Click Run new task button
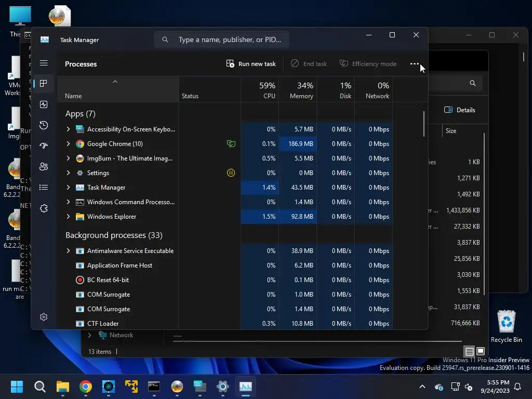Viewport: 532px width, 399px height. [251, 64]
